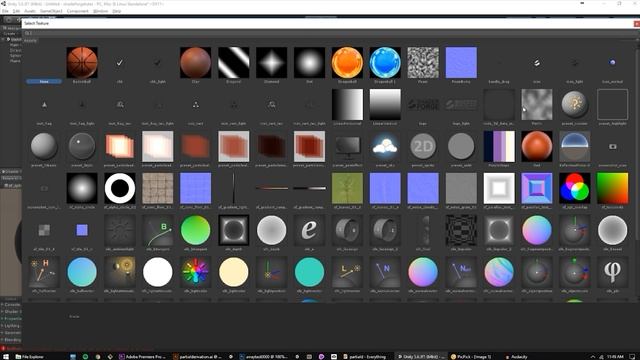This screenshot has height=360, width=640.
Task: Choose the solid white circle node icon
Action: tap(158, 272)
